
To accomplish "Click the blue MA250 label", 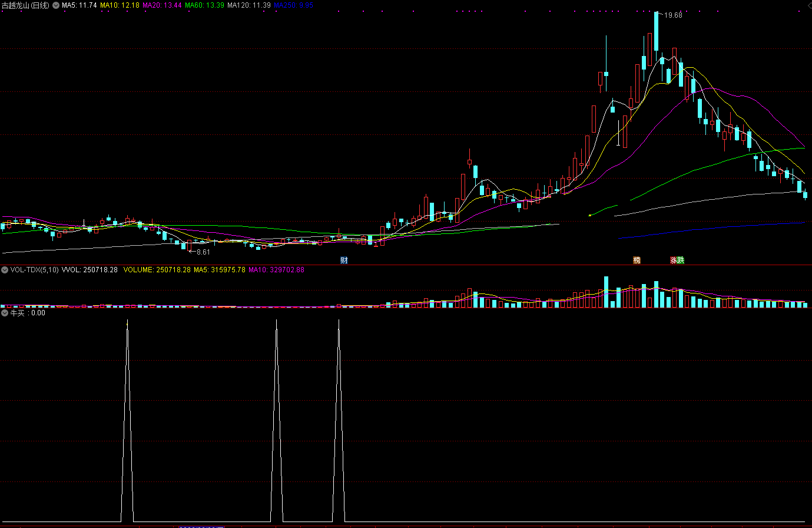I will click(294, 5).
